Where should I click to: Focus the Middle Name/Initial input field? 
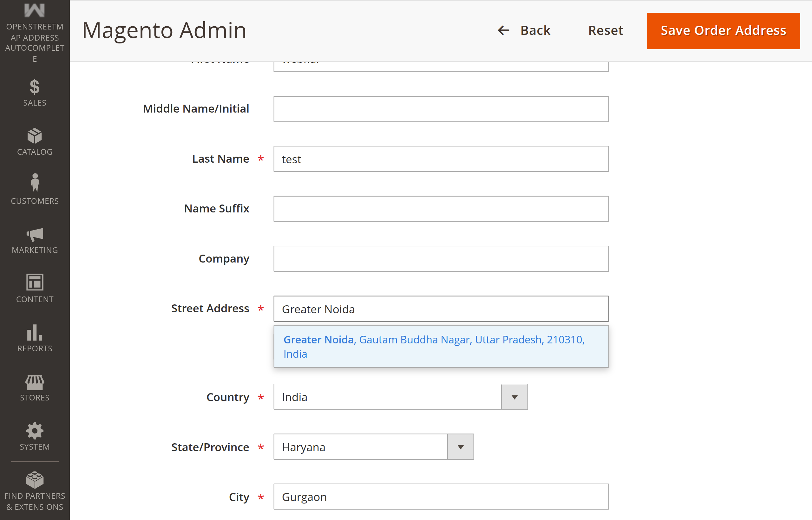pyautogui.click(x=441, y=109)
